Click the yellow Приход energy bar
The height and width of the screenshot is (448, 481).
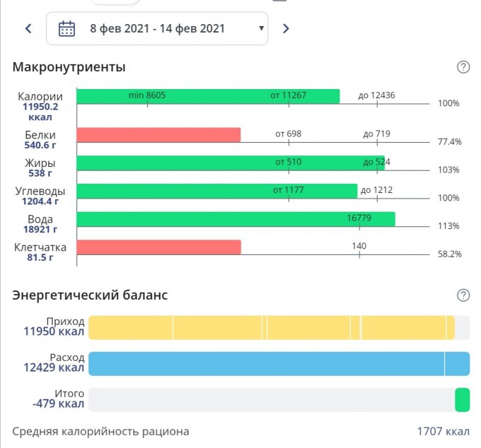coord(271,328)
